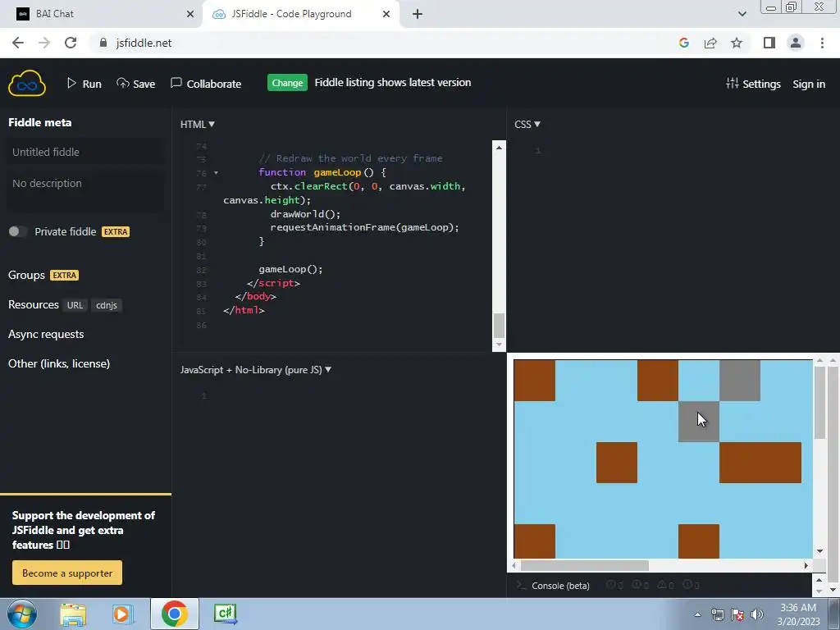Open the Resources section
840x630 pixels.
coord(33,304)
